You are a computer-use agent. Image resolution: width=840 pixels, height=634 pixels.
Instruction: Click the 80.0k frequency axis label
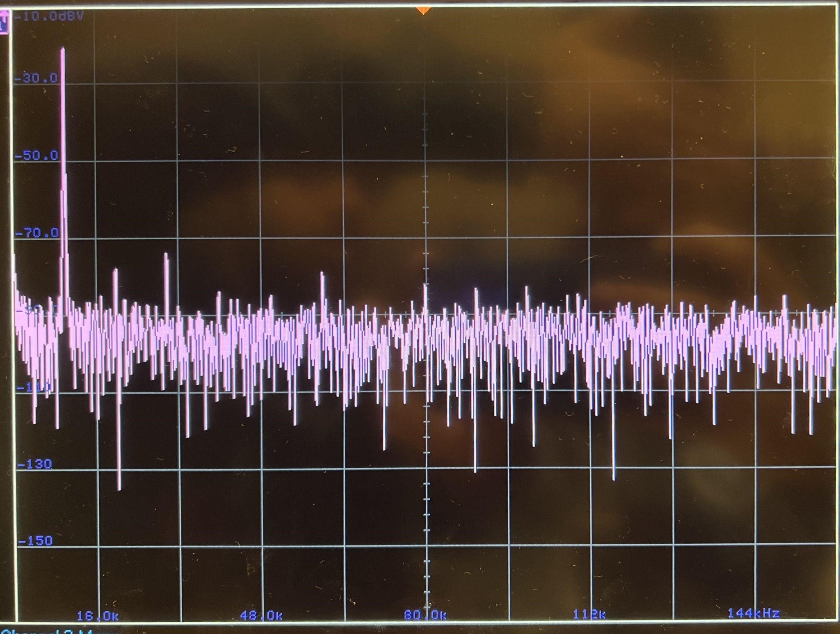425,615
